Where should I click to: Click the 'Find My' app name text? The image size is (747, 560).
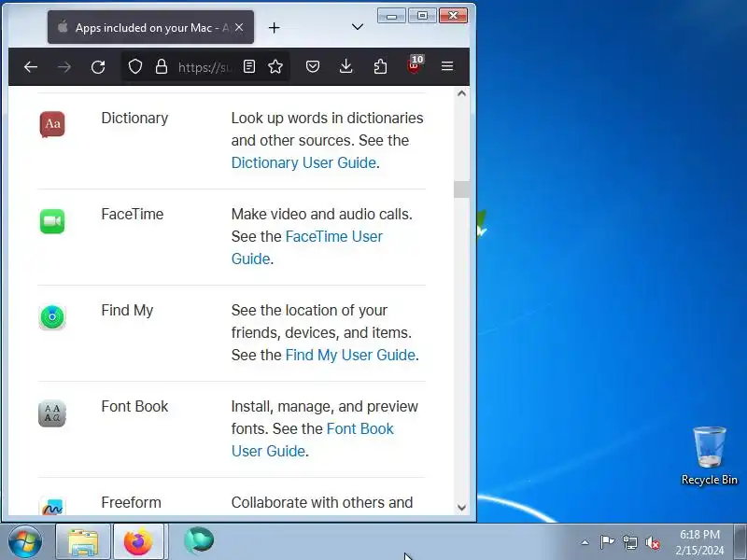pyautogui.click(x=127, y=311)
